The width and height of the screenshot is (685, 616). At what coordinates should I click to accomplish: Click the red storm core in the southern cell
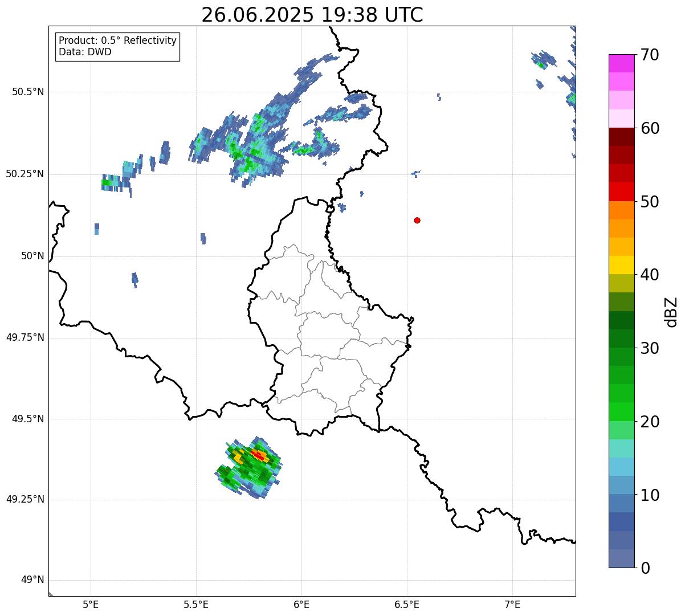[x=259, y=455]
